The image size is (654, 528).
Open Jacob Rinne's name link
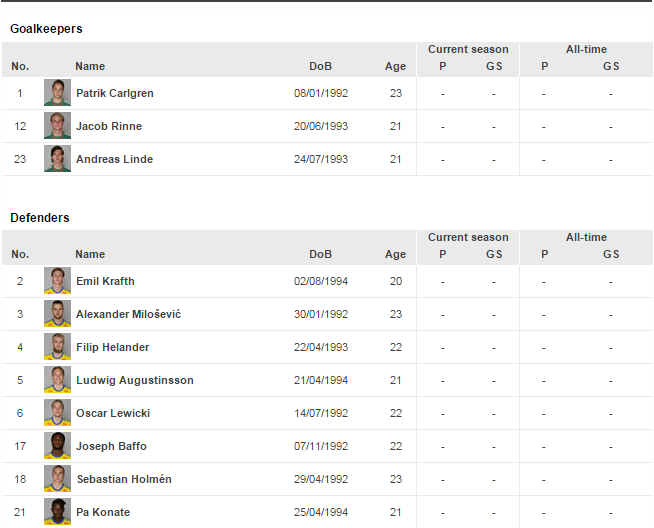click(x=108, y=126)
